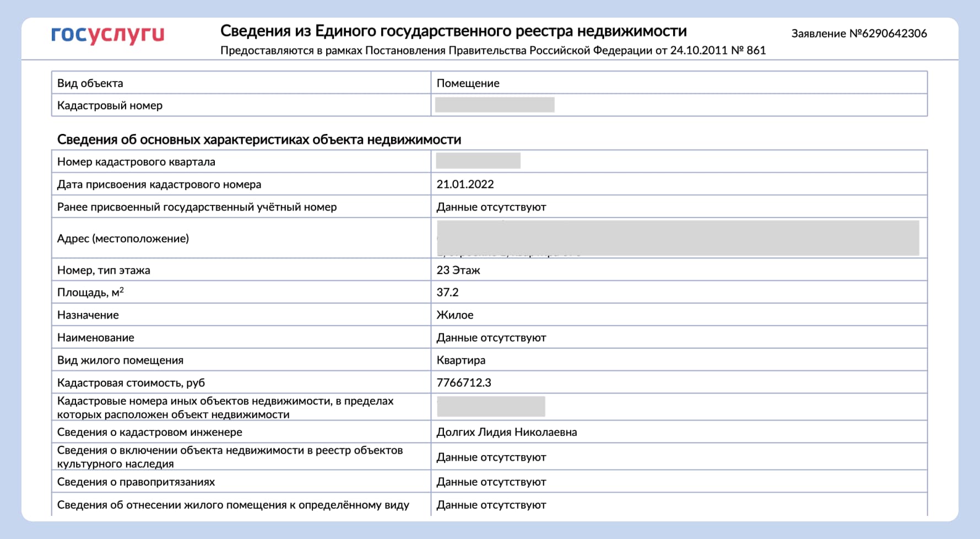This screenshot has width=980, height=539.
Task: Select the redacted Номер кадастрового квартала value
Action: (478, 161)
